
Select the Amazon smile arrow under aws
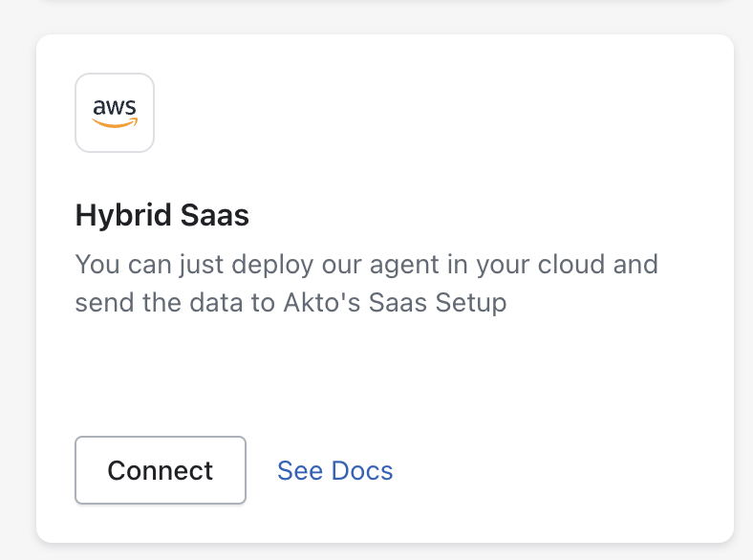point(116,122)
